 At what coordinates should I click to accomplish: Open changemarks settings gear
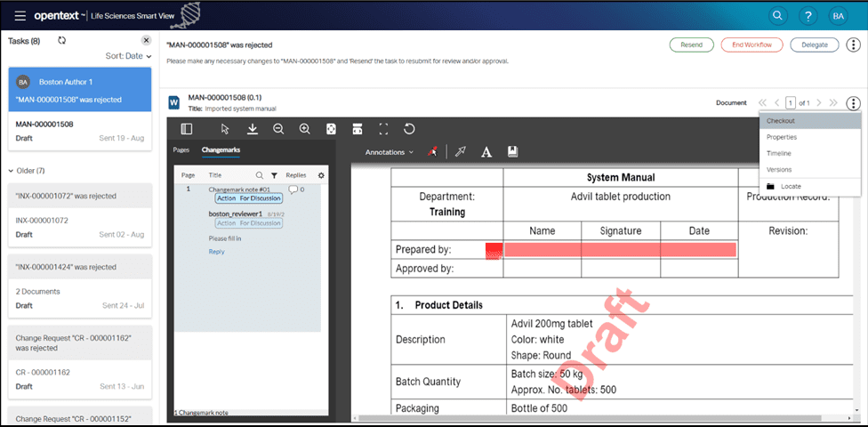(x=321, y=175)
